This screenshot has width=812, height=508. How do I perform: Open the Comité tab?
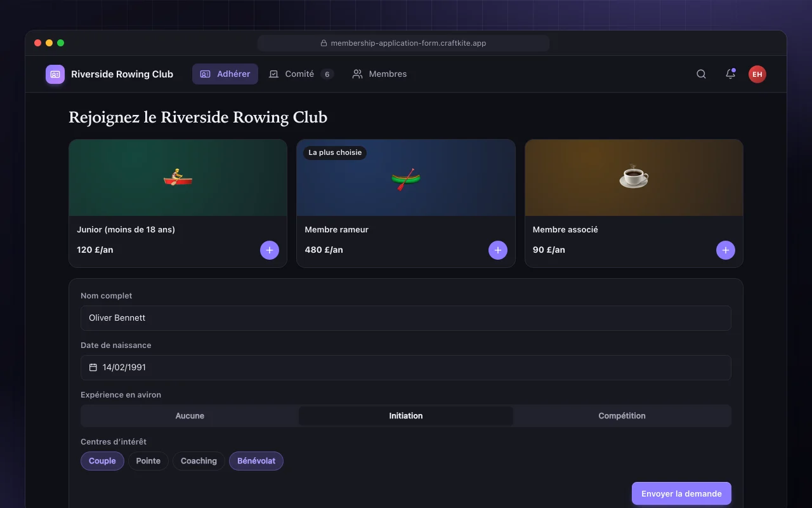pyautogui.click(x=301, y=74)
